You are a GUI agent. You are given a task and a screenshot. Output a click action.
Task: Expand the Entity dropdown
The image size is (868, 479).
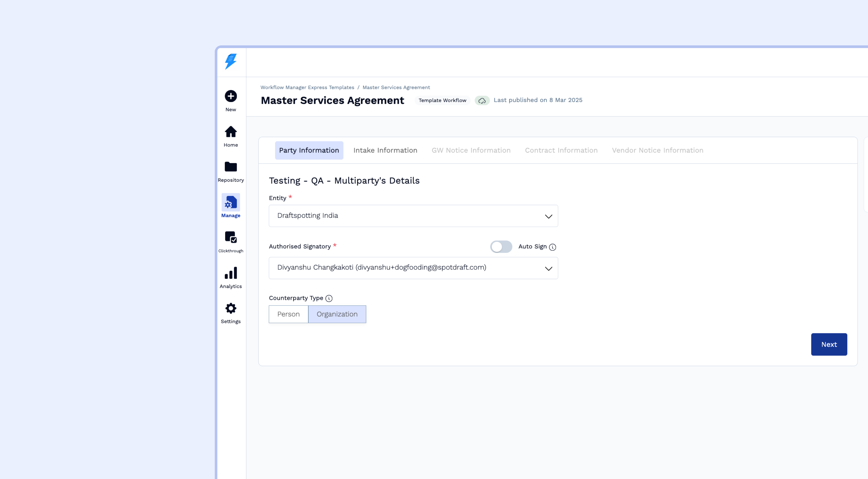tap(413, 216)
